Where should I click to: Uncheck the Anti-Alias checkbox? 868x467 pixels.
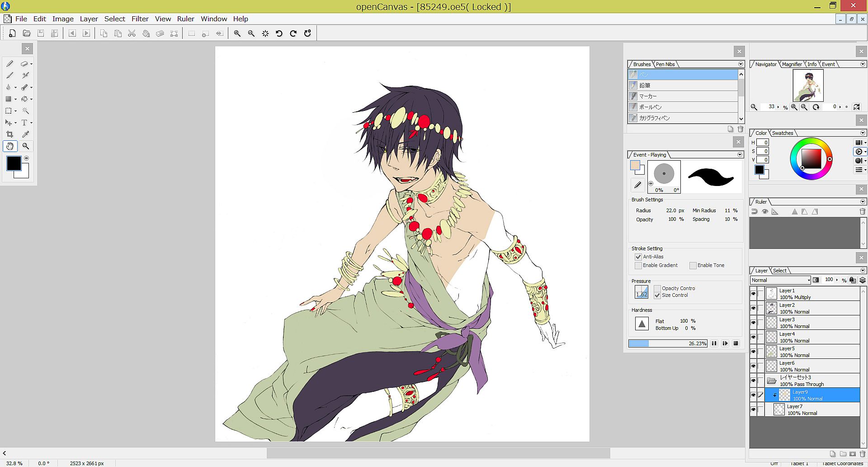(x=638, y=257)
